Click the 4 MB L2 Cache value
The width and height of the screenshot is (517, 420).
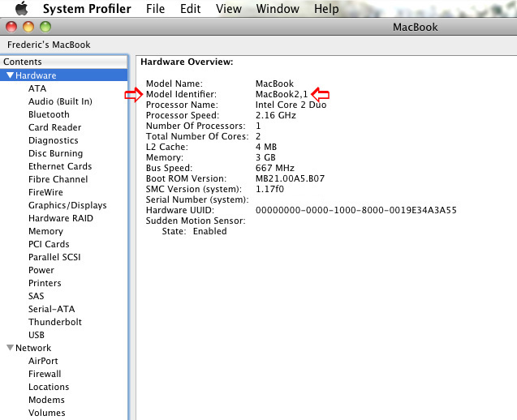click(x=266, y=147)
